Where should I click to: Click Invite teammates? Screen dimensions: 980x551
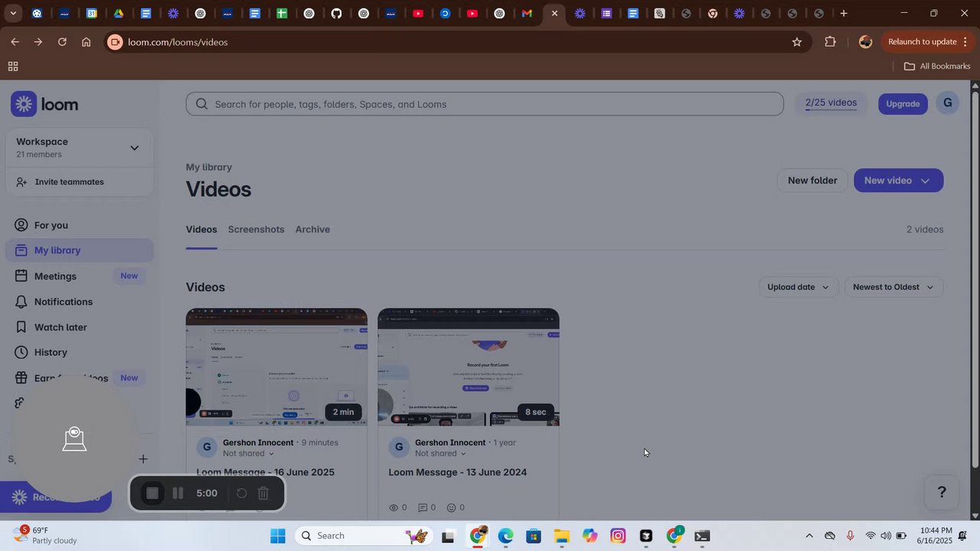click(x=69, y=182)
